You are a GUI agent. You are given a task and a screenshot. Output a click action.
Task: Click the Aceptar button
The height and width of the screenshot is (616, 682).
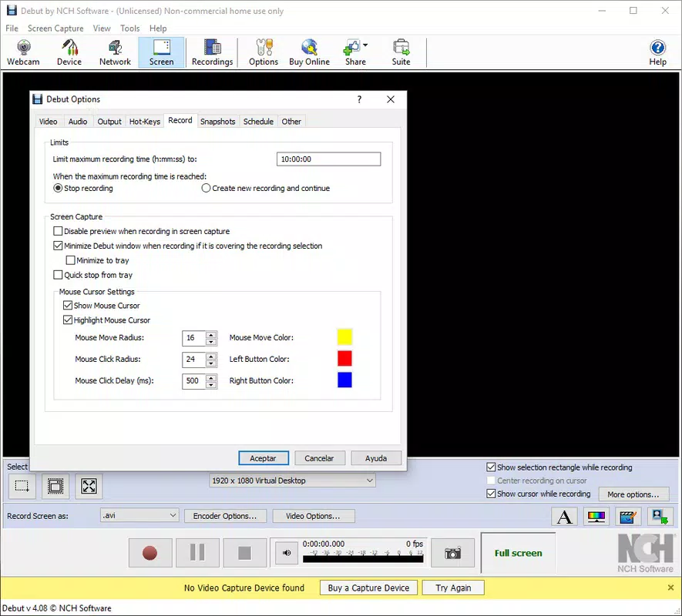pos(263,458)
